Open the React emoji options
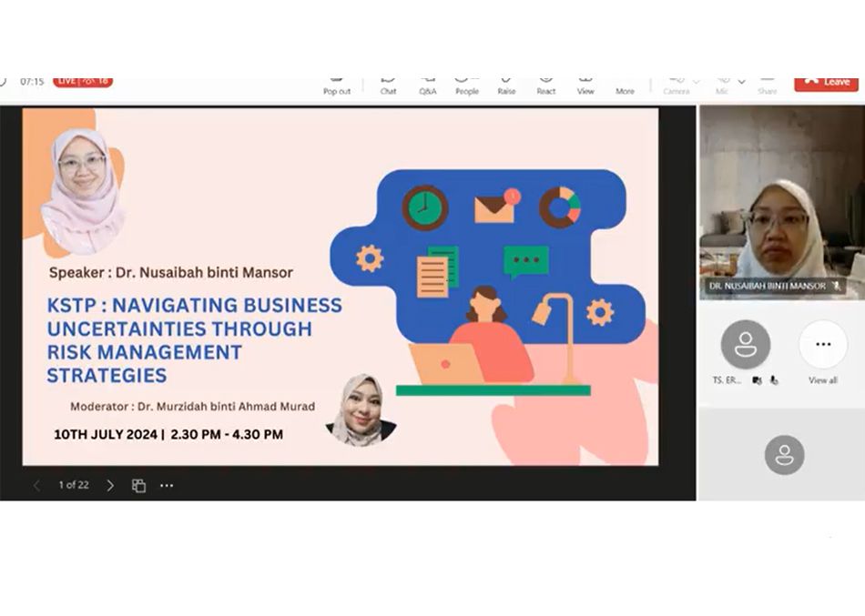Viewport: 865px width, 616px height. [x=546, y=85]
